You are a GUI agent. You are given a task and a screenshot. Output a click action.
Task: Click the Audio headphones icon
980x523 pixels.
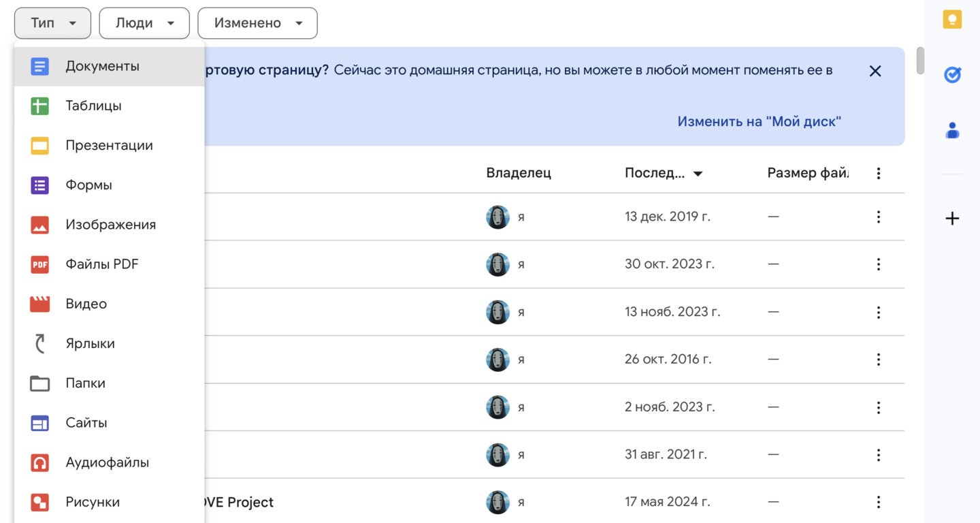click(40, 462)
